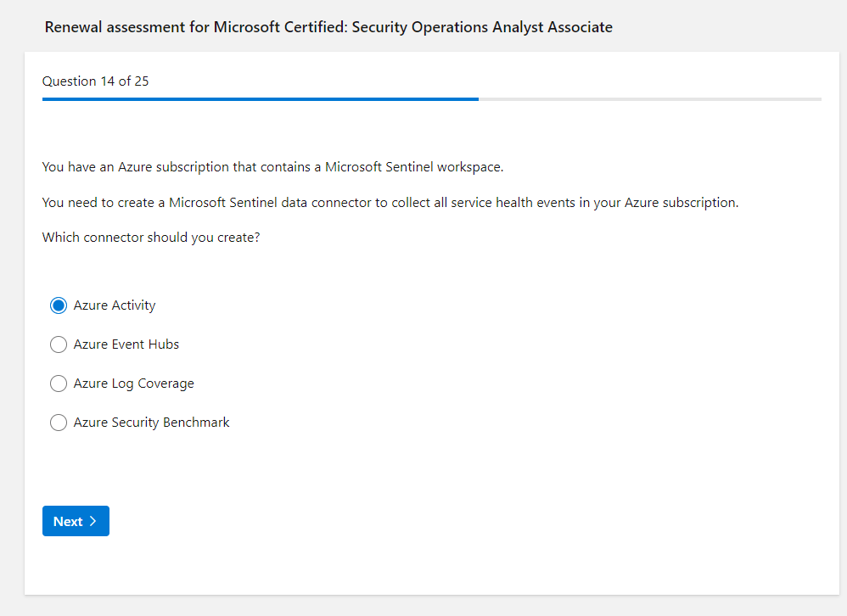Click the words "Security Operations Analyst Associate" in title
This screenshot has width=847, height=616.
(482, 27)
